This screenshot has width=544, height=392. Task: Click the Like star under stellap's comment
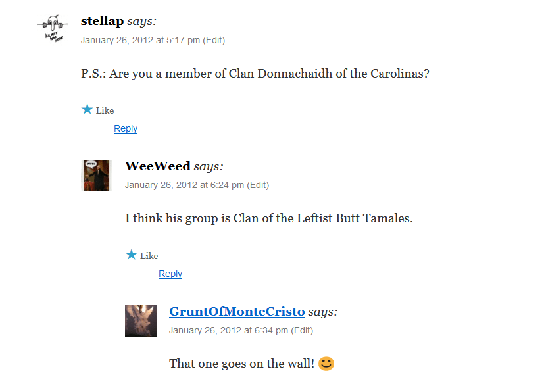tap(87, 109)
